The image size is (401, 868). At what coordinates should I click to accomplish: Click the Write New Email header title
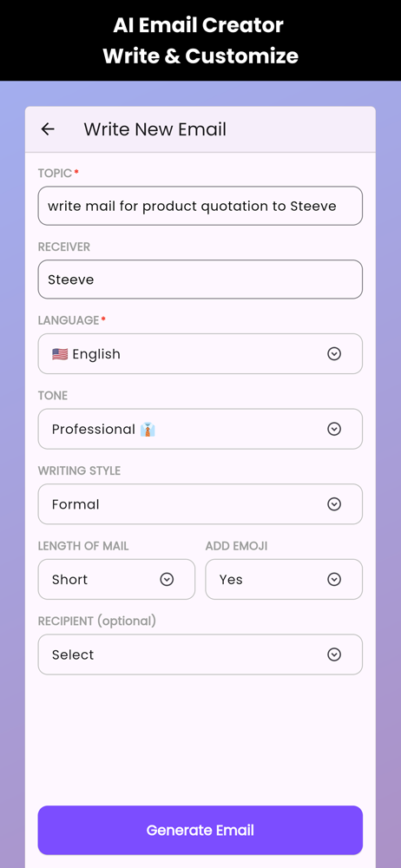point(155,129)
